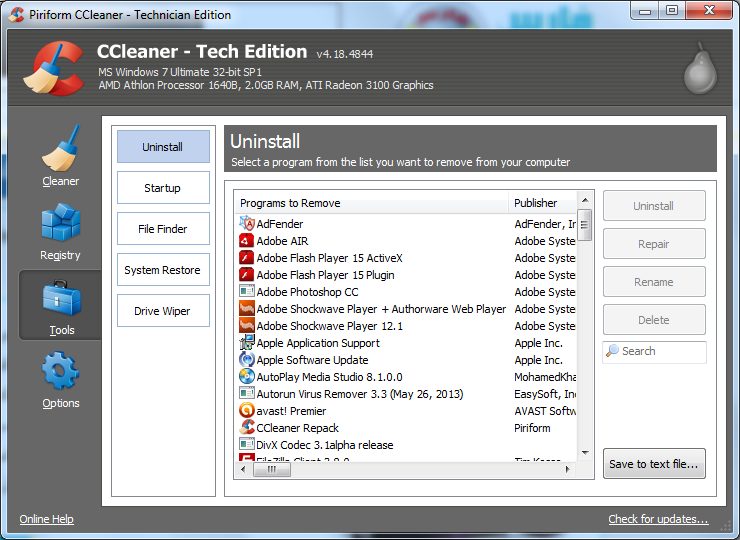The height and width of the screenshot is (540, 740).
Task: Select Adobe Shockwave Player 12.1 text
Action: (x=329, y=326)
